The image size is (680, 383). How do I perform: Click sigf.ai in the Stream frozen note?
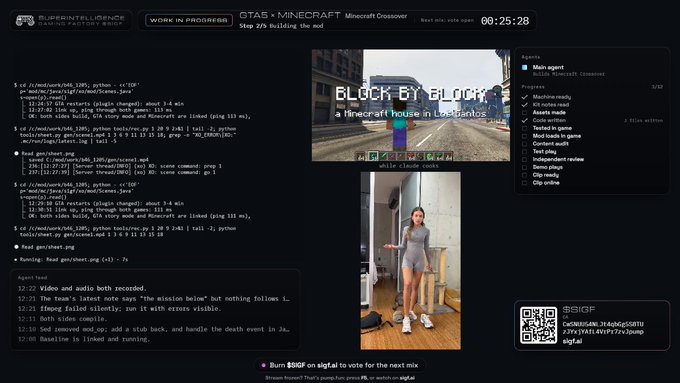pyautogui.click(x=406, y=378)
